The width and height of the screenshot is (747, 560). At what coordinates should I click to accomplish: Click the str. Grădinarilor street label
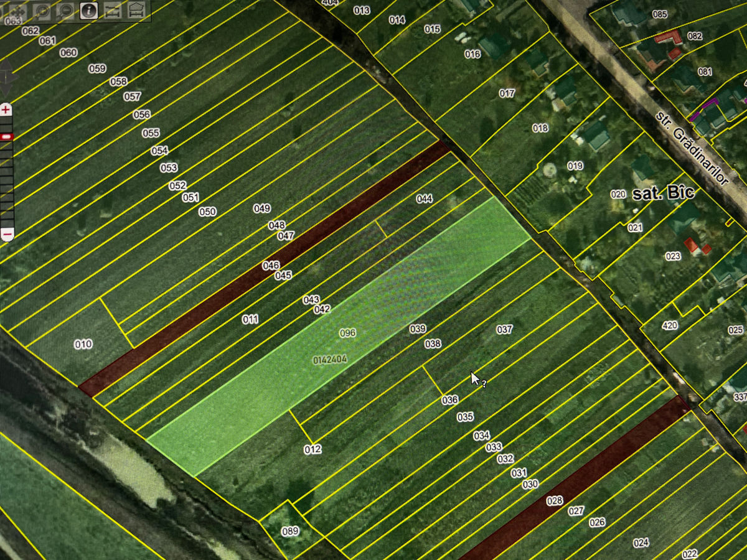click(x=691, y=147)
